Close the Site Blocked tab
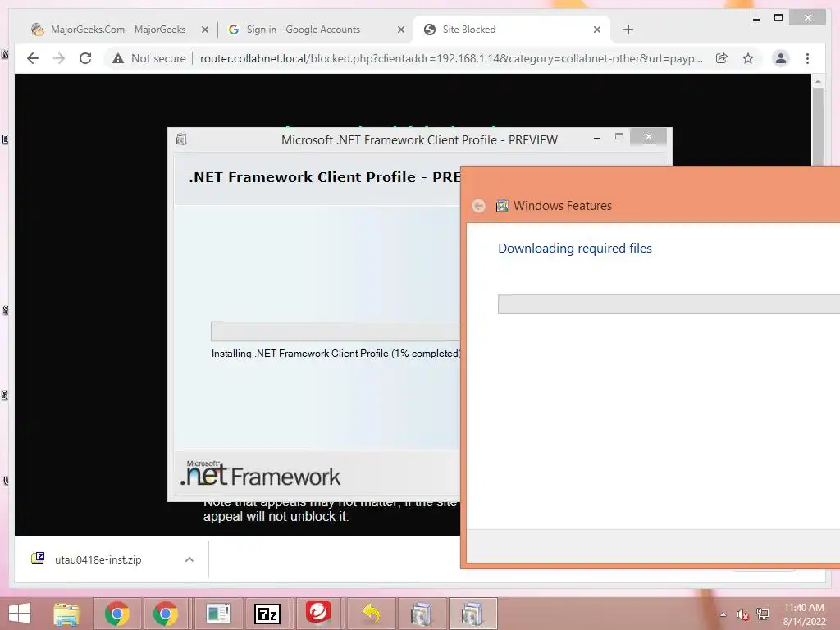 pos(597,30)
